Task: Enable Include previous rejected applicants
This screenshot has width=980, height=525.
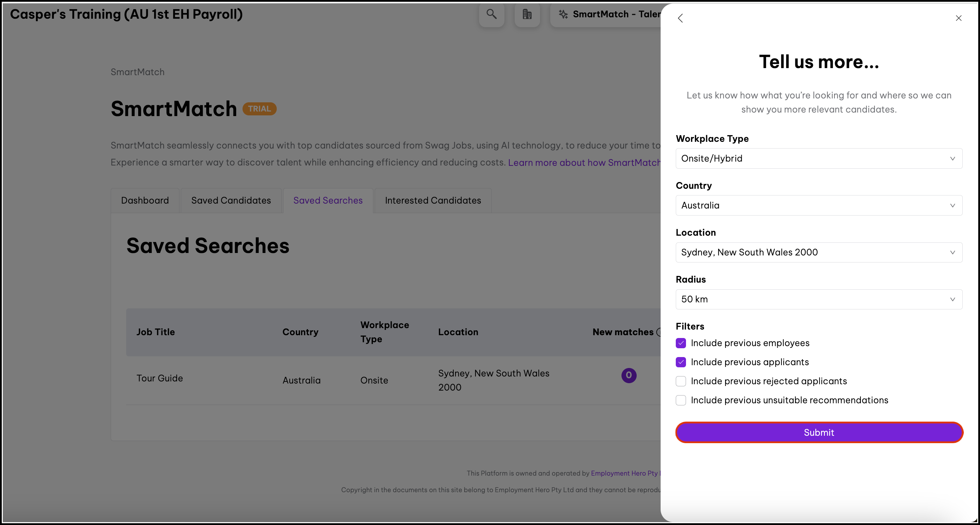Action: tap(681, 381)
